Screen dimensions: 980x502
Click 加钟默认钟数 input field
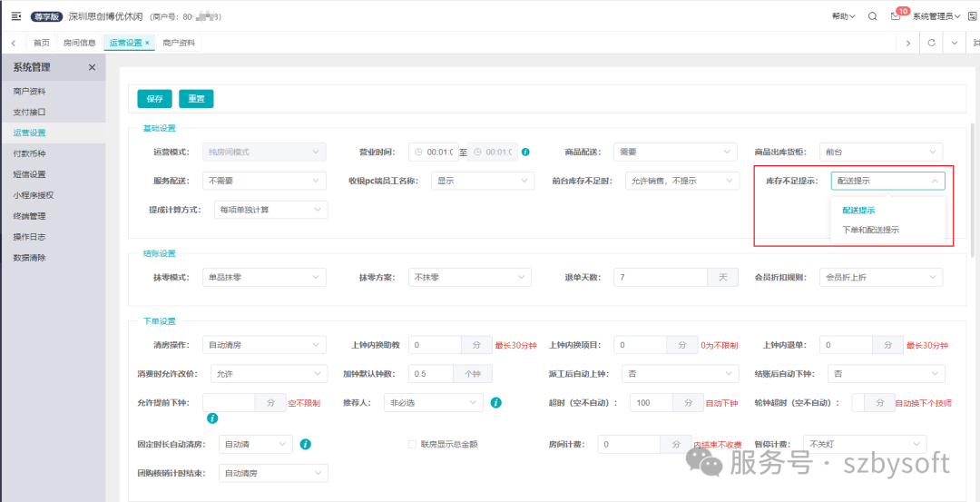click(431, 374)
